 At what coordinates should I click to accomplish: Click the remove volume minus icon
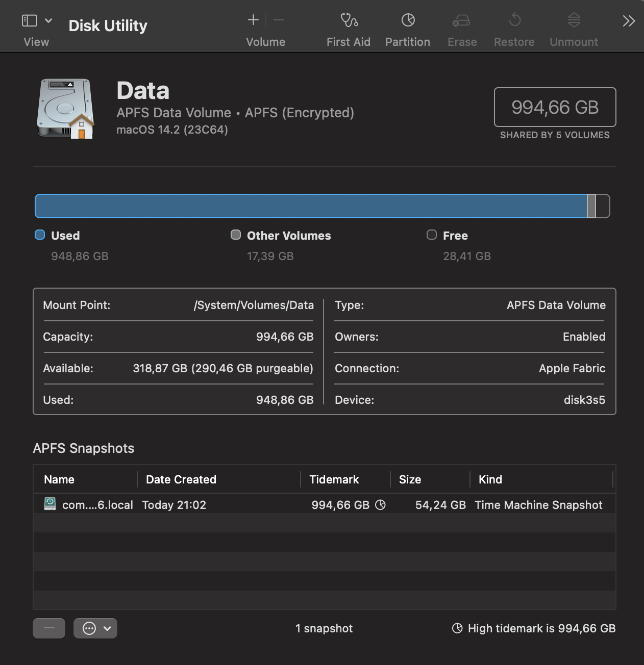pyautogui.click(x=279, y=20)
